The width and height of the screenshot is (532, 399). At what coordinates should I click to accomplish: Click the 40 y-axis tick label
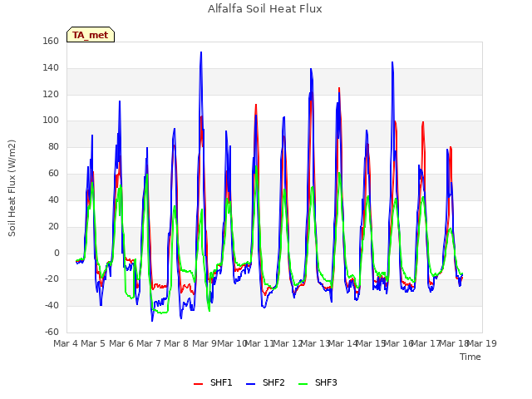(x=53, y=199)
